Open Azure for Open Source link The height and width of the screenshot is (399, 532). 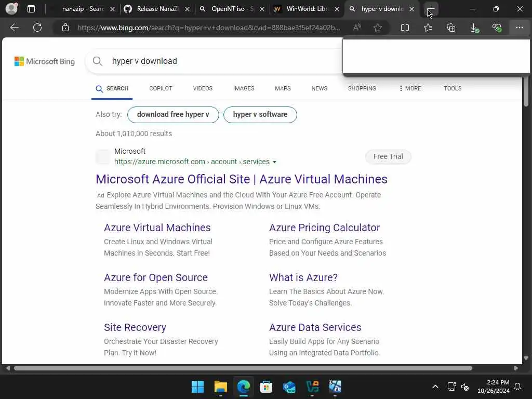156,277
